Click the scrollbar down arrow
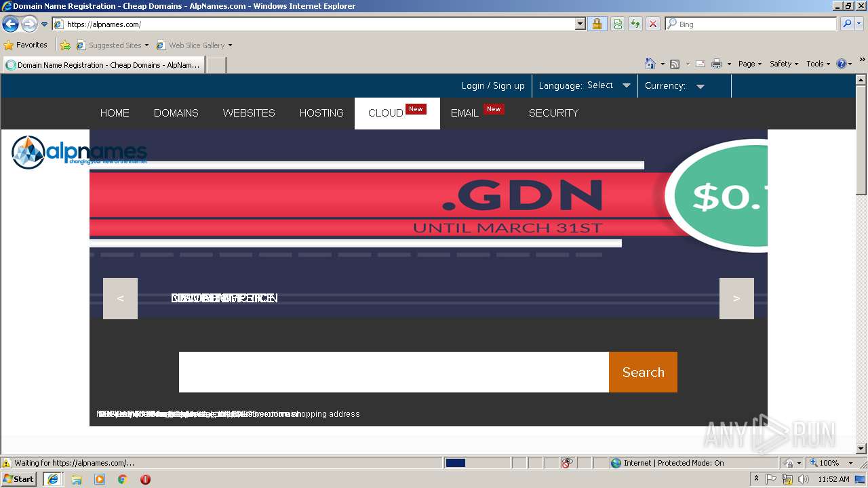This screenshot has width=868, height=488. pos(861,449)
